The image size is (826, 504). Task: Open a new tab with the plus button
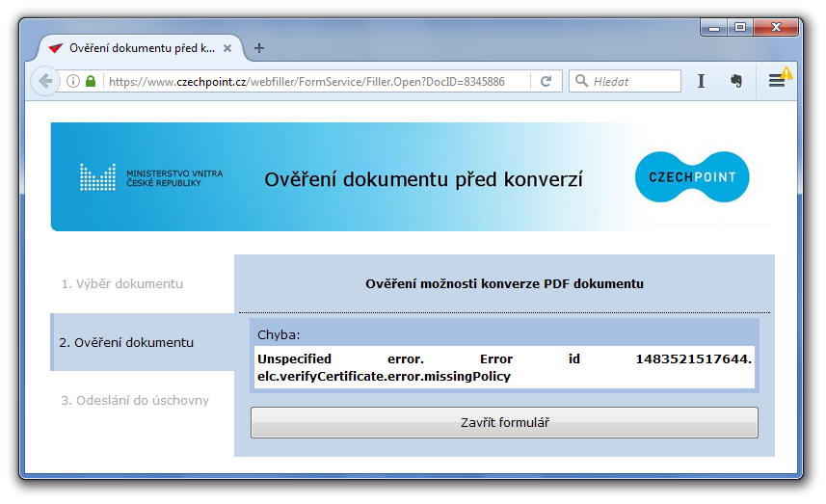click(x=258, y=48)
